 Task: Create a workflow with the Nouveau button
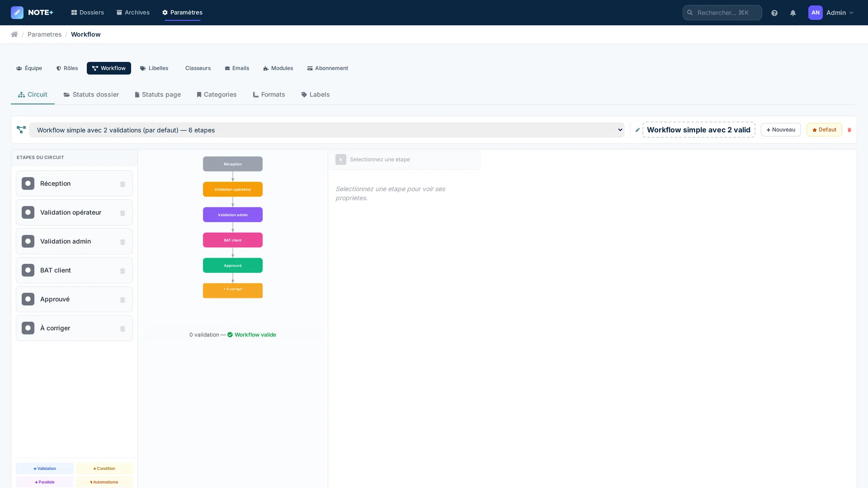pos(781,130)
